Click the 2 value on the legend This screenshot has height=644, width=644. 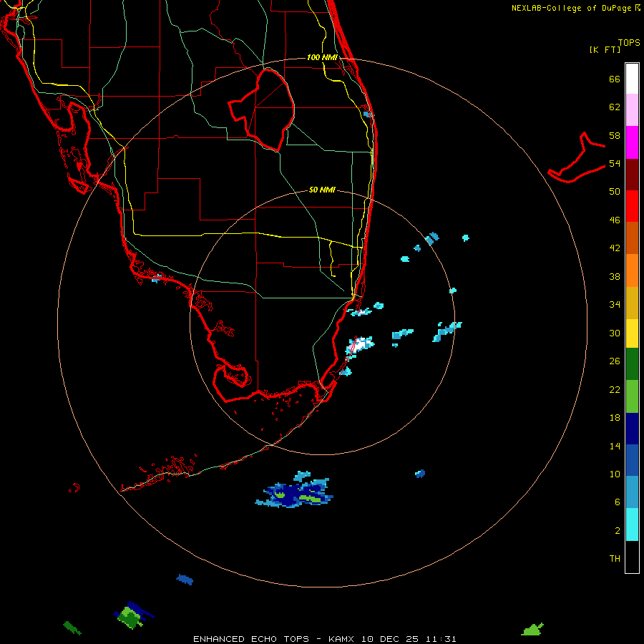coord(618,531)
